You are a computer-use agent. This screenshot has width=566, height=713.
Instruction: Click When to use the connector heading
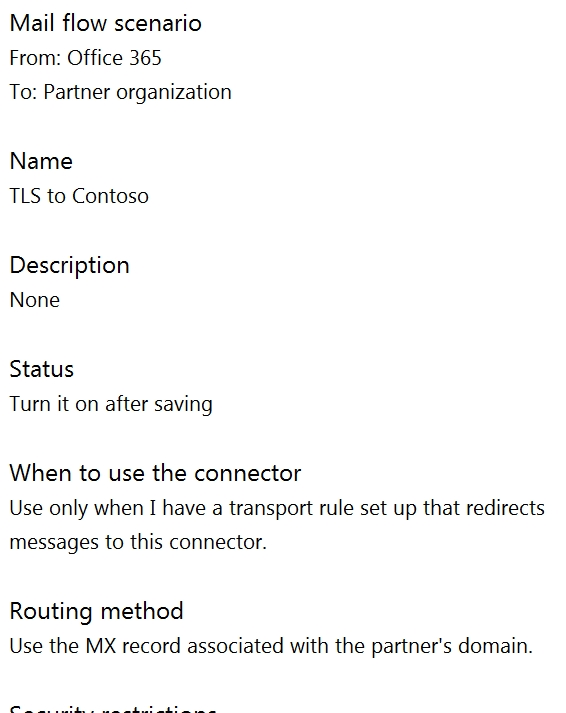pyautogui.click(x=155, y=473)
